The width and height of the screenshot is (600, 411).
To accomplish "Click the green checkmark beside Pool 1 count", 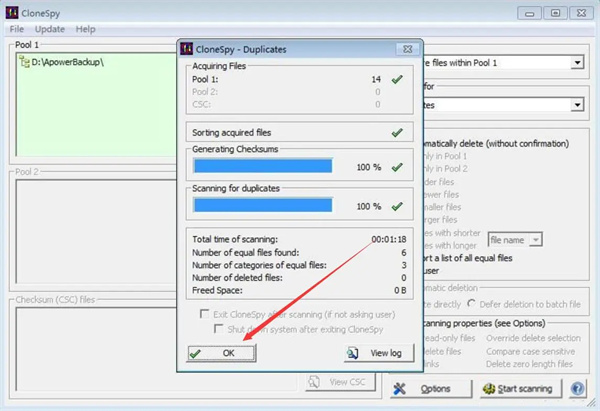I will [x=398, y=78].
